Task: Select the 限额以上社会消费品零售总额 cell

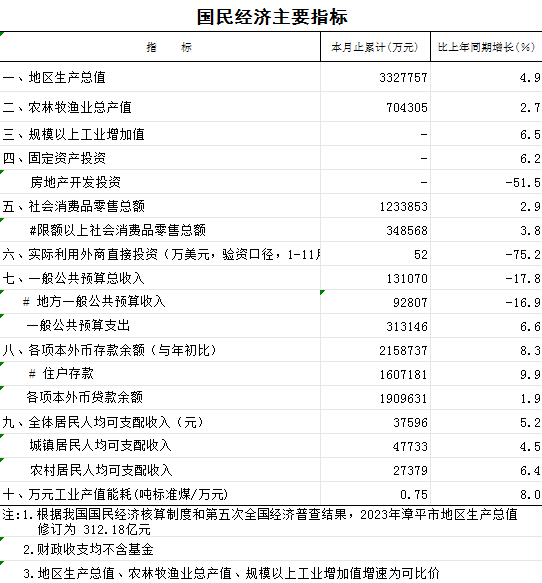Action: click(160, 230)
